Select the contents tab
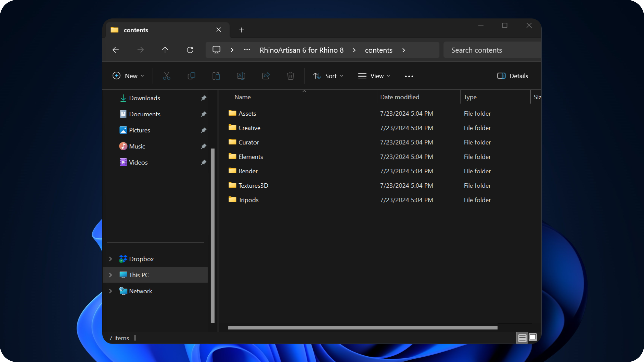This screenshot has height=362, width=644. 168,30
